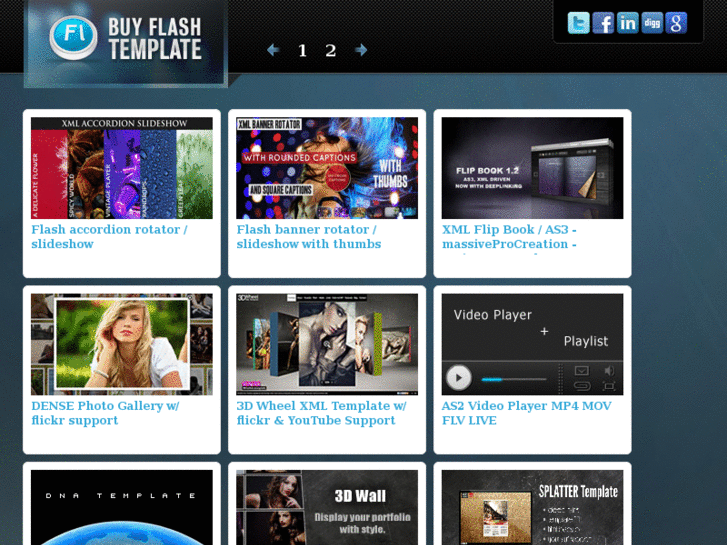Open Flash banner rotator slideshow with thumbs link
This screenshot has height=545, width=727.
pyautogui.click(x=309, y=237)
